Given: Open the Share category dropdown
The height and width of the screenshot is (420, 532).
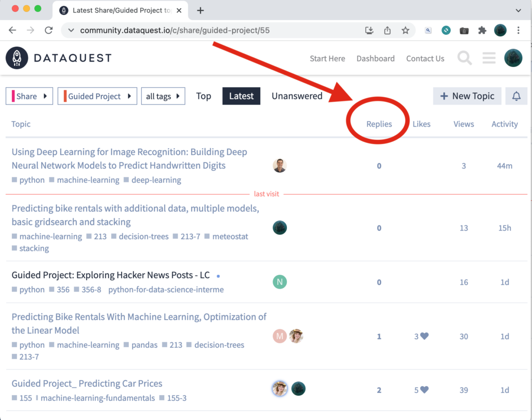Looking at the screenshot, I should click(x=29, y=96).
